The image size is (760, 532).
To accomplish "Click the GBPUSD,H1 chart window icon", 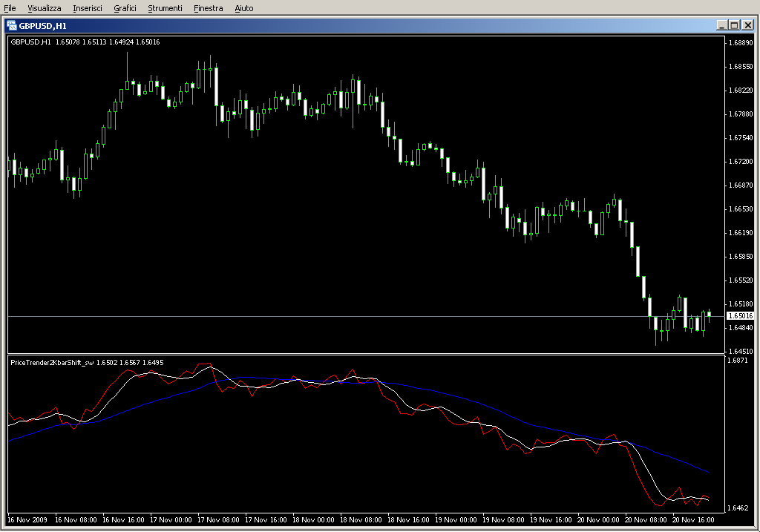I will click(13, 24).
